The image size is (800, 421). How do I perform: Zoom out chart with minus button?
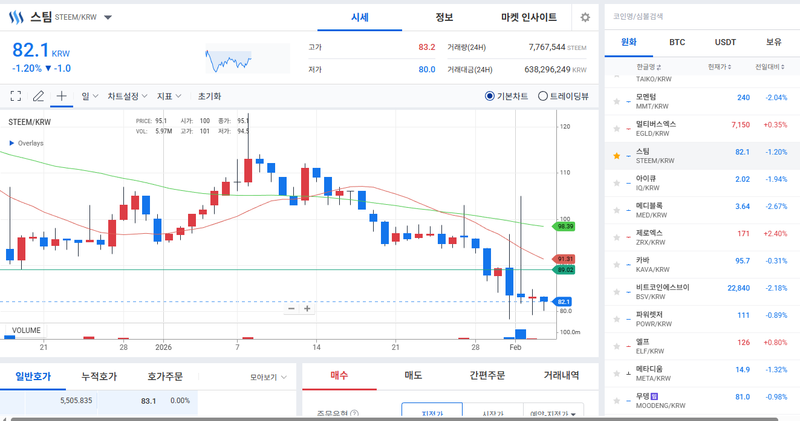(x=292, y=309)
